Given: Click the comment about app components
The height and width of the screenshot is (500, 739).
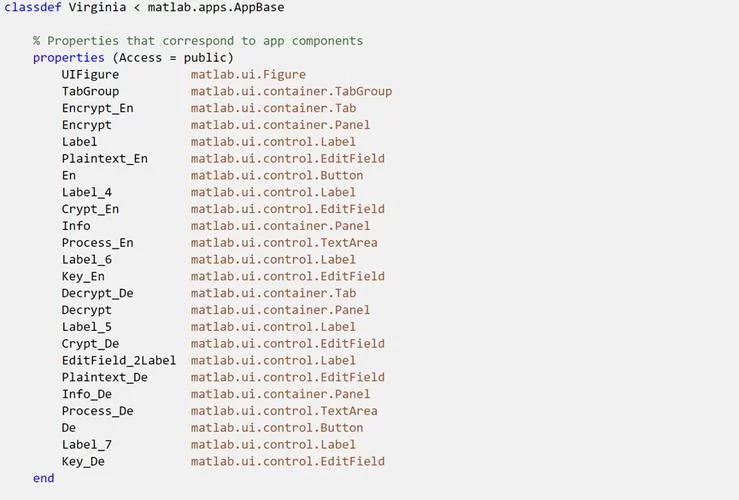Looking at the screenshot, I should coord(197,41).
